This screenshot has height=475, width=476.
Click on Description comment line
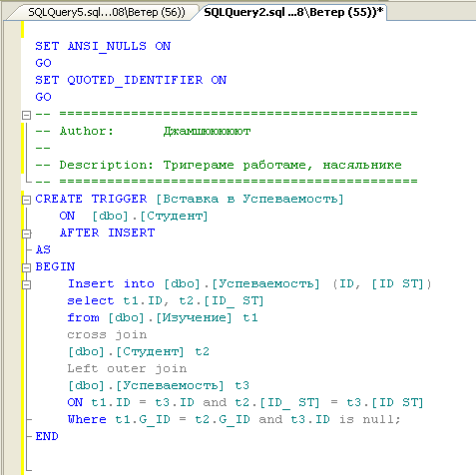(x=219, y=165)
